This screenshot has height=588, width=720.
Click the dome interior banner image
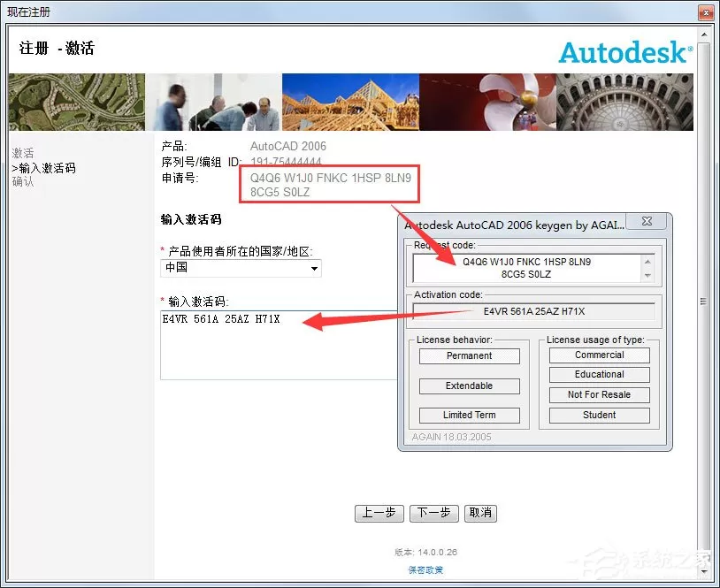[624, 102]
